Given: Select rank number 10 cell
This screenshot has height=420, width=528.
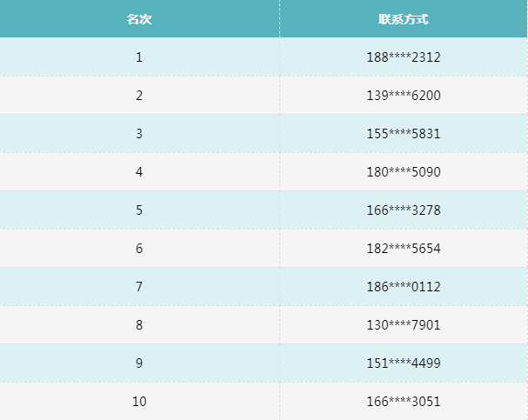Looking at the screenshot, I should coord(139,402).
